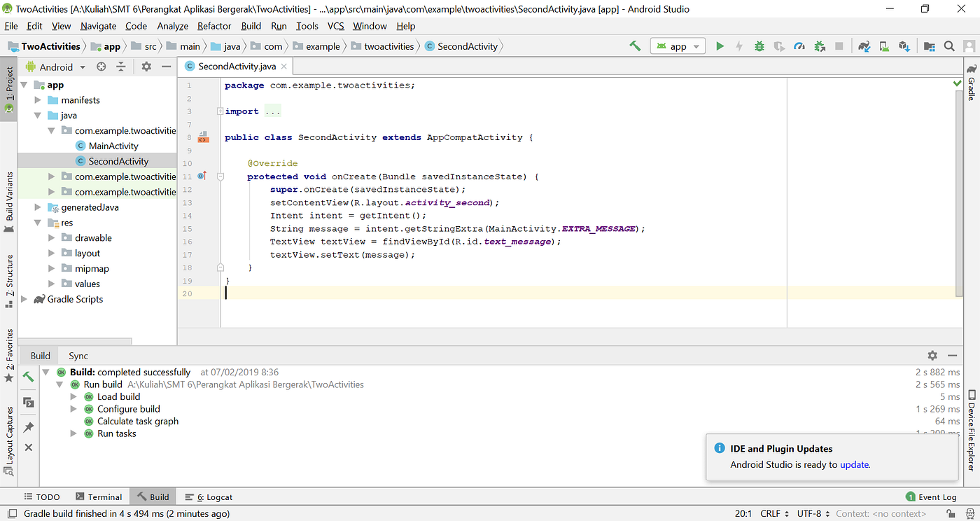This screenshot has height=521, width=980.
Task: Click the Apply Changes lightning icon
Action: click(x=739, y=46)
